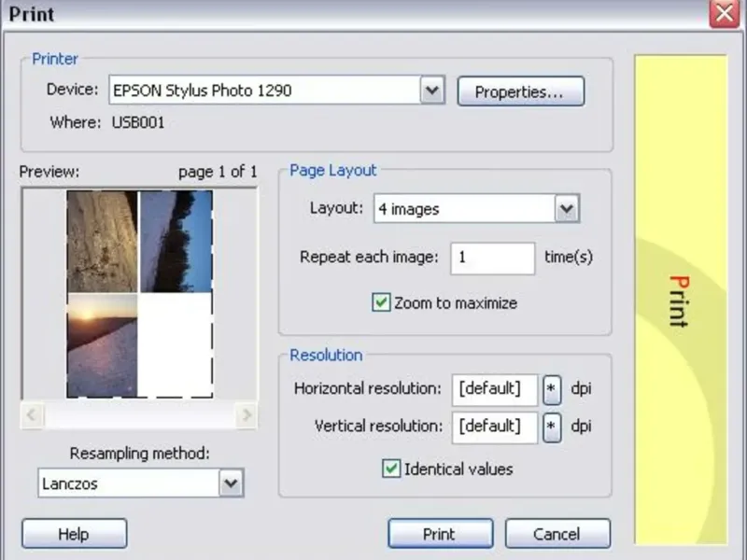Toggle the Identical values checkbox
Viewport: 747px width, 560px height.
point(391,469)
